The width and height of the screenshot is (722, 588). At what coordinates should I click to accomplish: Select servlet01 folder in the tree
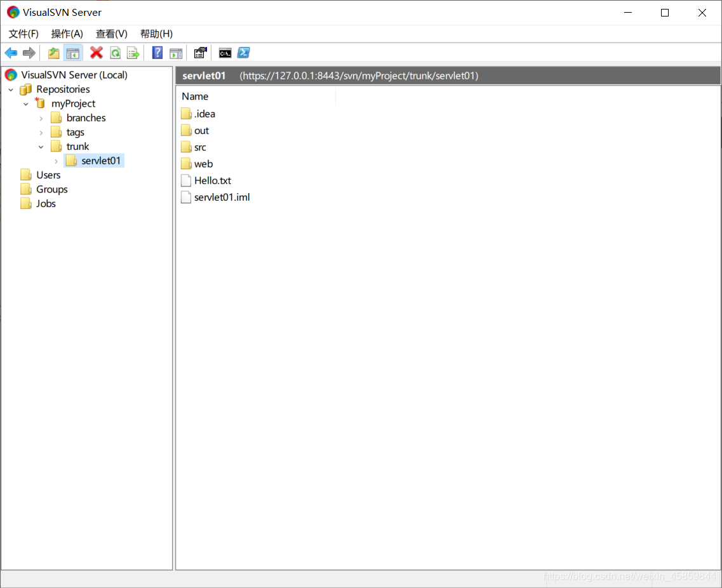pyautogui.click(x=101, y=161)
